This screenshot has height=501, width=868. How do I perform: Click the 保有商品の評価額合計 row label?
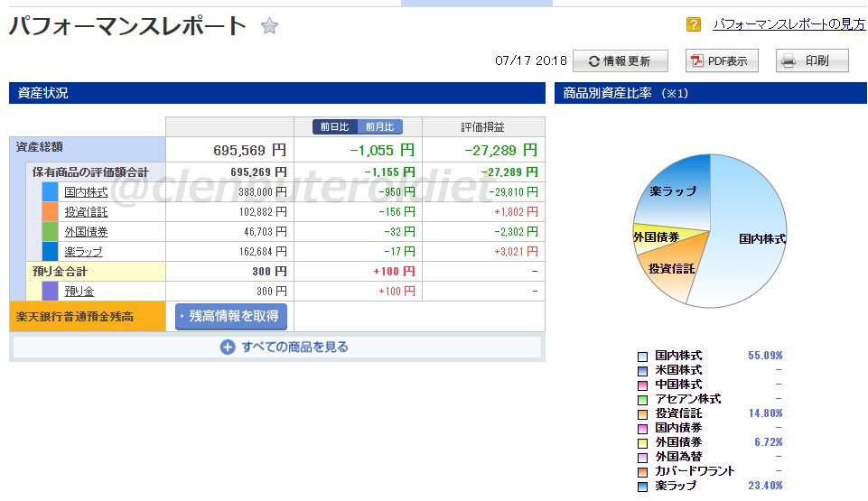click(90, 172)
